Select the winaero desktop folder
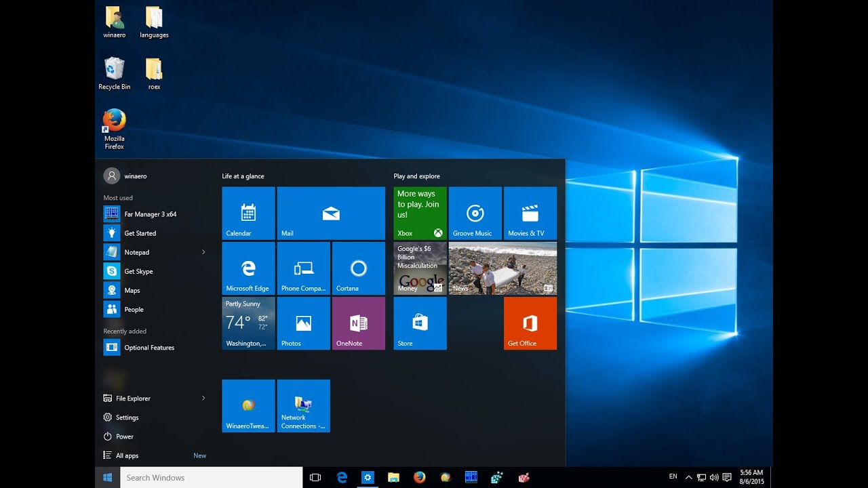 pos(115,22)
